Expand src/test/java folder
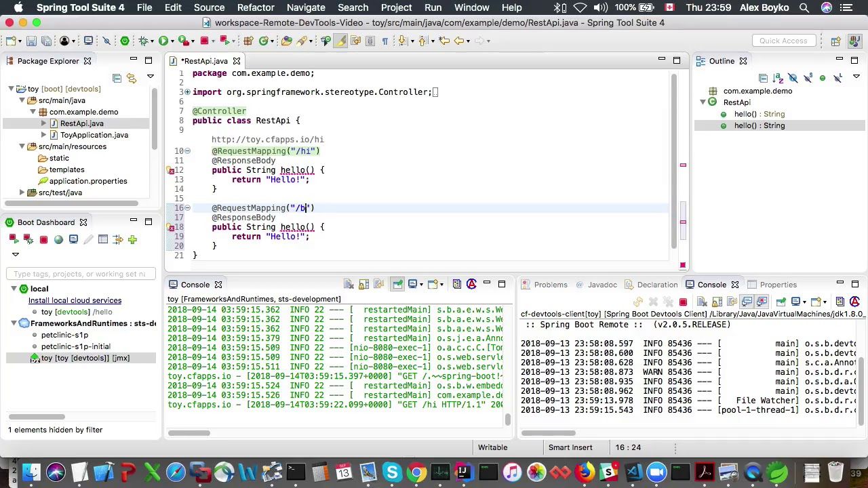Screen dimensions: 868x488 click(x=22, y=192)
